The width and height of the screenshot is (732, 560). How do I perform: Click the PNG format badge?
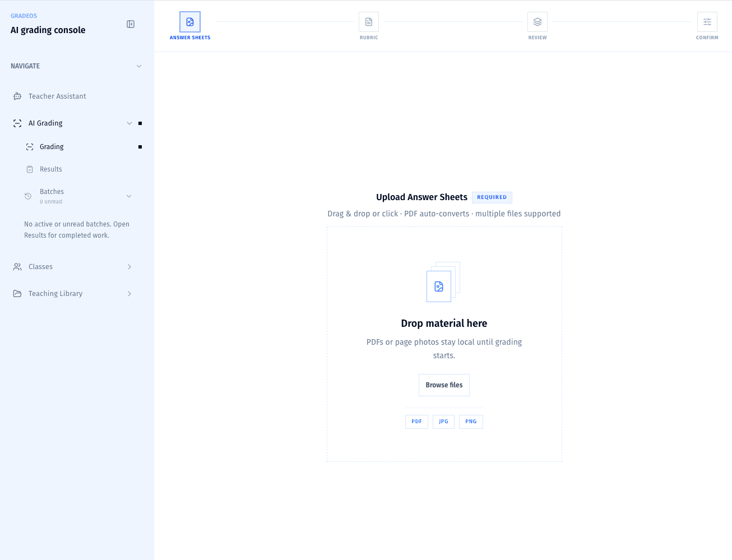tap(471, 422)
